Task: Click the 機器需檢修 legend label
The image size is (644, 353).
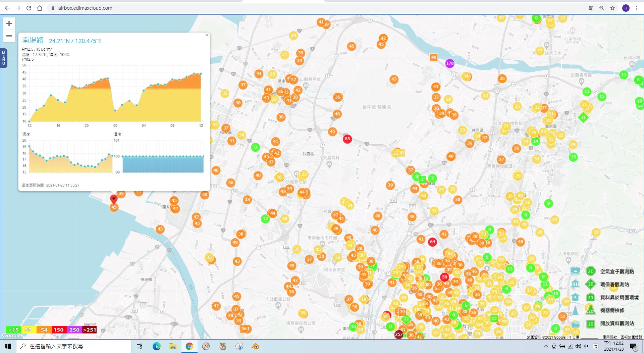Action: [x=612, y=311]
